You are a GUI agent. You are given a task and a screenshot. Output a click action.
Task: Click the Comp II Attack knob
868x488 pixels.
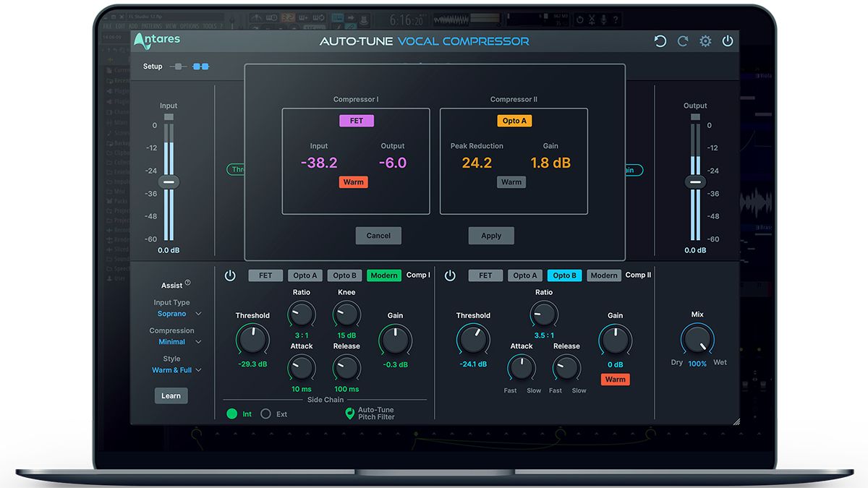[x=522, y=368]
